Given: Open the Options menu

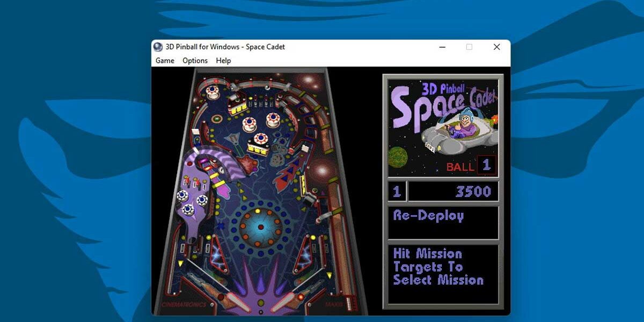Looking at the screenshot, I should (195, 61).
